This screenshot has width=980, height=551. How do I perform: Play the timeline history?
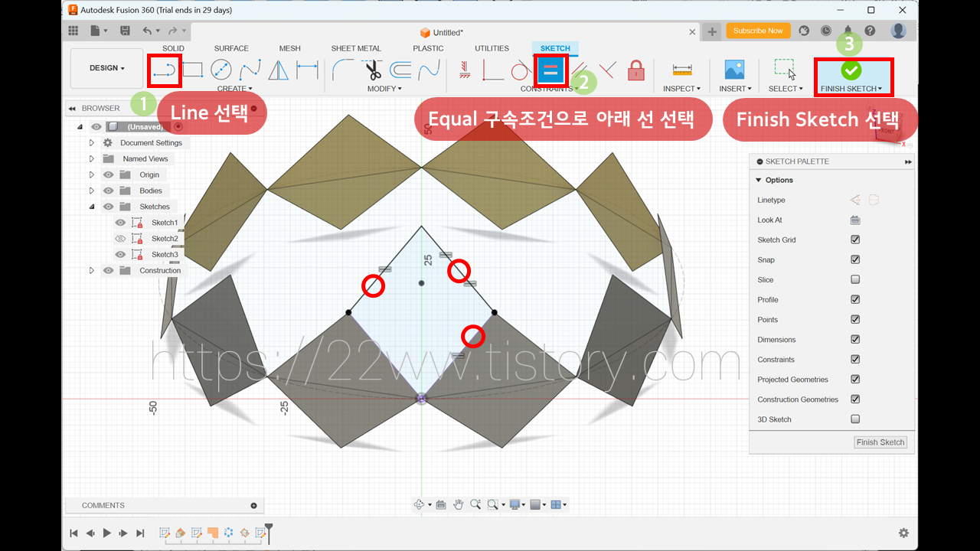coord(107,533)
